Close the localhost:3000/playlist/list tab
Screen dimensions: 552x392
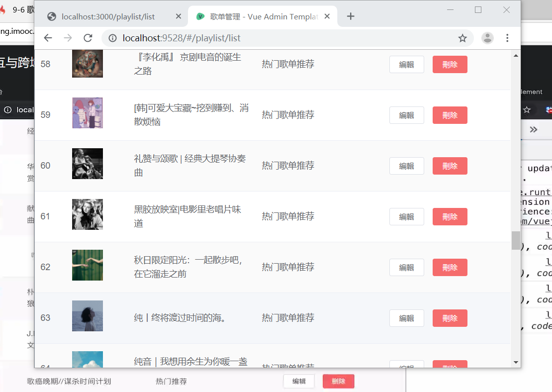[x=179, y=16]
